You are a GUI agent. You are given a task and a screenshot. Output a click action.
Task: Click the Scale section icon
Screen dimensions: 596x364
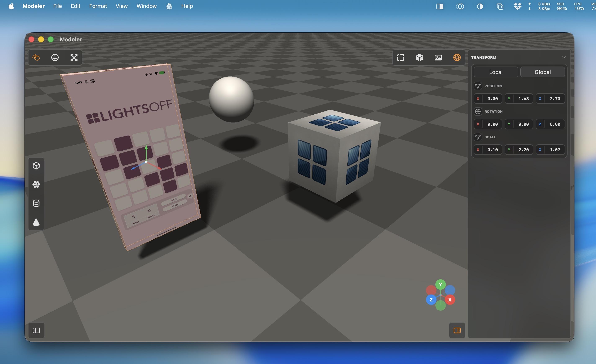point(478,137)
